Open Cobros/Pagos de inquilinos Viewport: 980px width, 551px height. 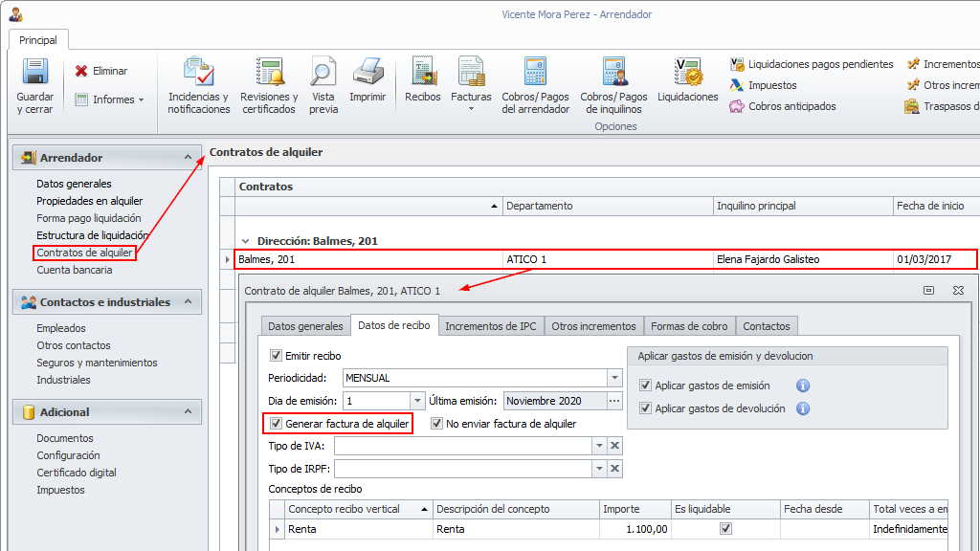613,86
